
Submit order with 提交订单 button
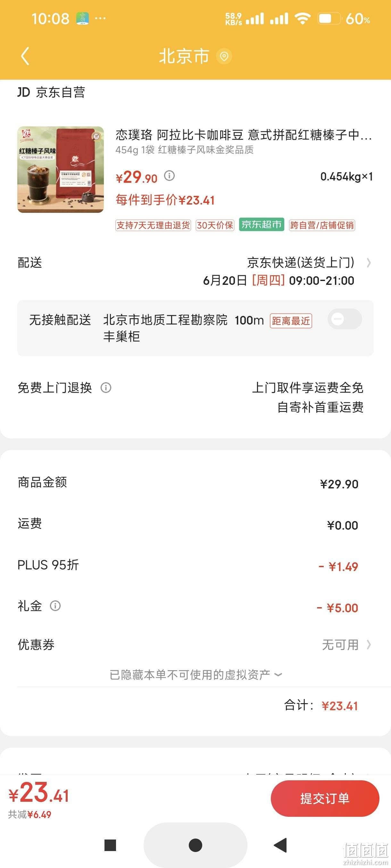coord(325,799)
